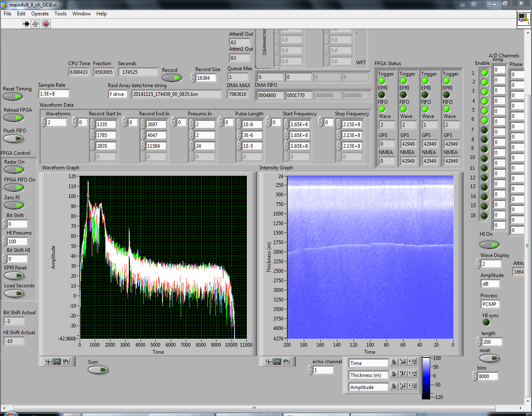The height and width of the screenshot is (416, 532).
Task: Select the Waveform Graph pan hand tool
Action: tap(66, 362)
